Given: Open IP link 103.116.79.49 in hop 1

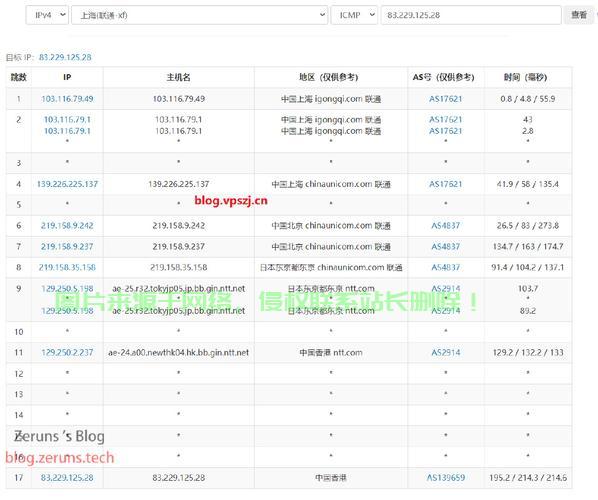Looking at the screenshot, I should pos(67,99).
